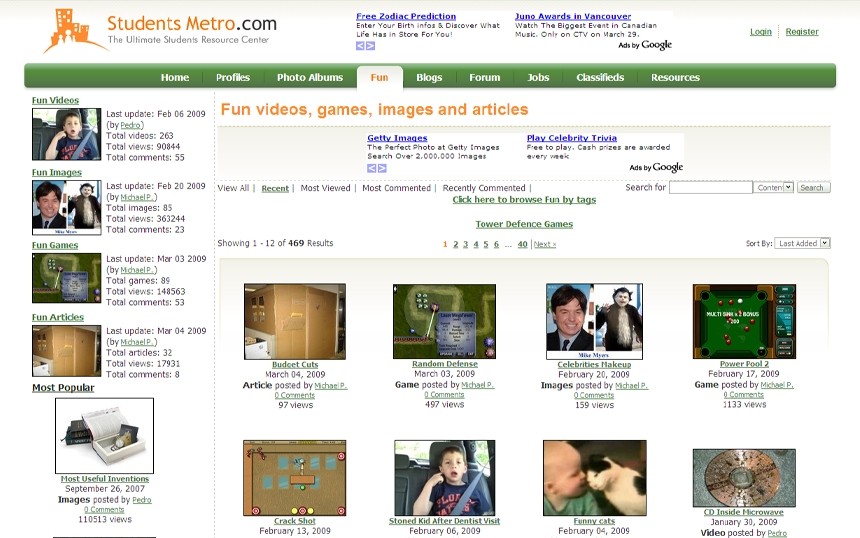Viewport: 860px width, 538px height.
Task: Click previous arrow under Getty Images ad
Action: click(x=371, y=168)
